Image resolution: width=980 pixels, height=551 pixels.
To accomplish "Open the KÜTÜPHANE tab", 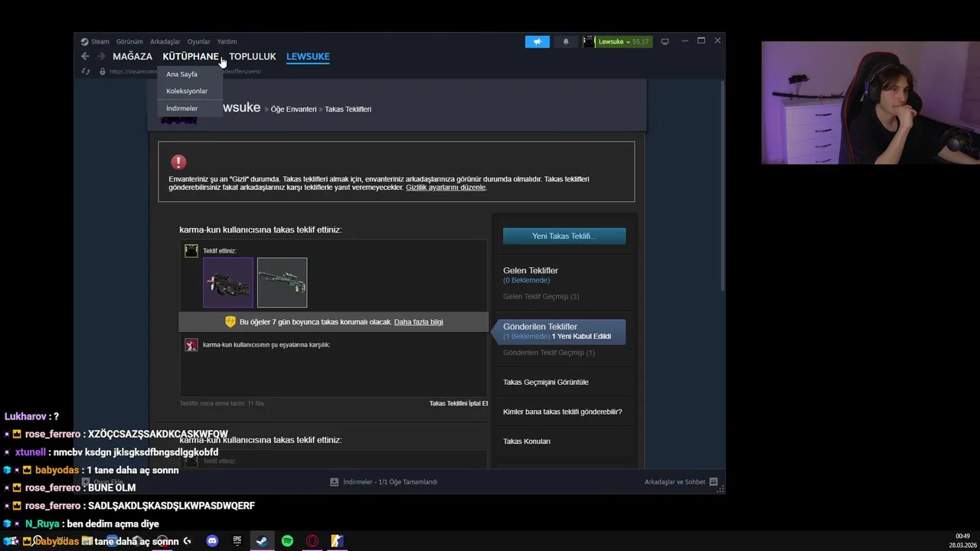I will (191, 57).
